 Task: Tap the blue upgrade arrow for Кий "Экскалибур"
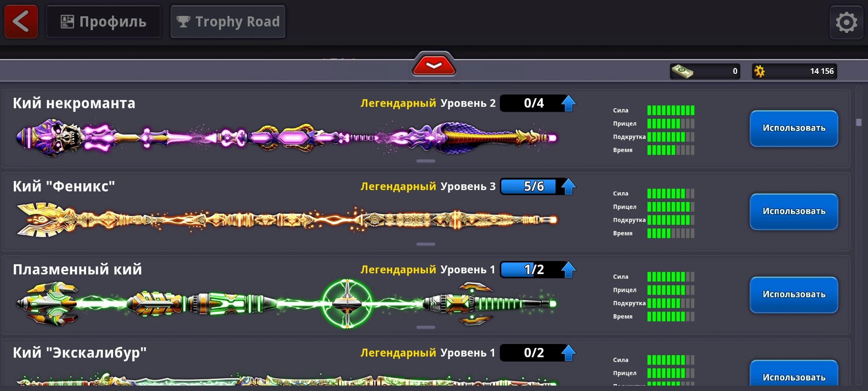pos(569,353)
